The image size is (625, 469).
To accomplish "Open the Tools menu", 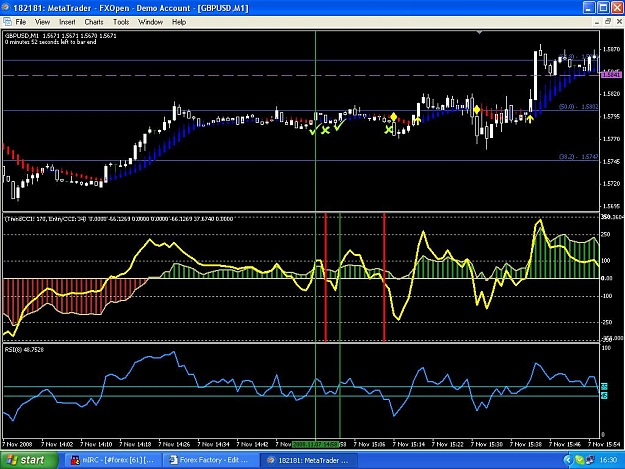I will (x=121, y=22).
